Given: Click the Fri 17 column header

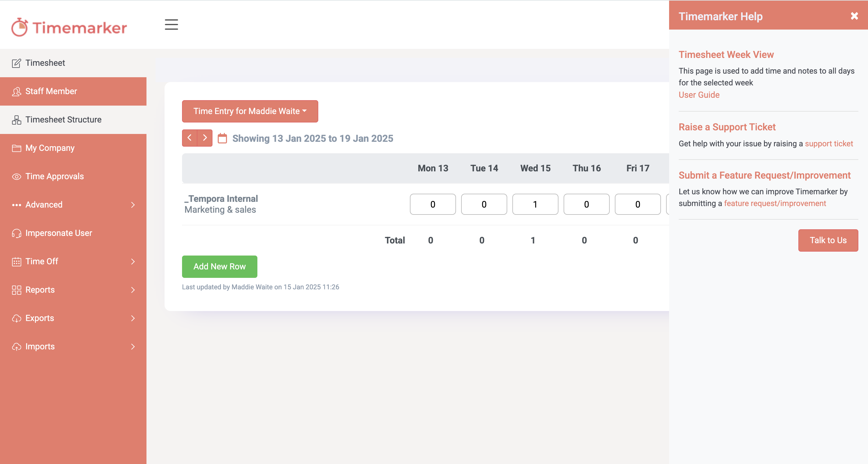Looking at the screenshot, I should tap(637, 168).
